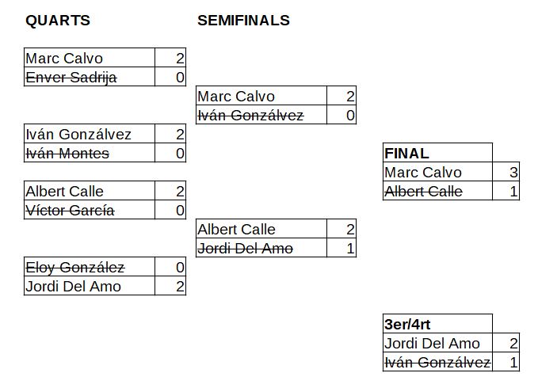
Task: Click the SEMIFINALS heading
Action: click(x=243, y=21)
